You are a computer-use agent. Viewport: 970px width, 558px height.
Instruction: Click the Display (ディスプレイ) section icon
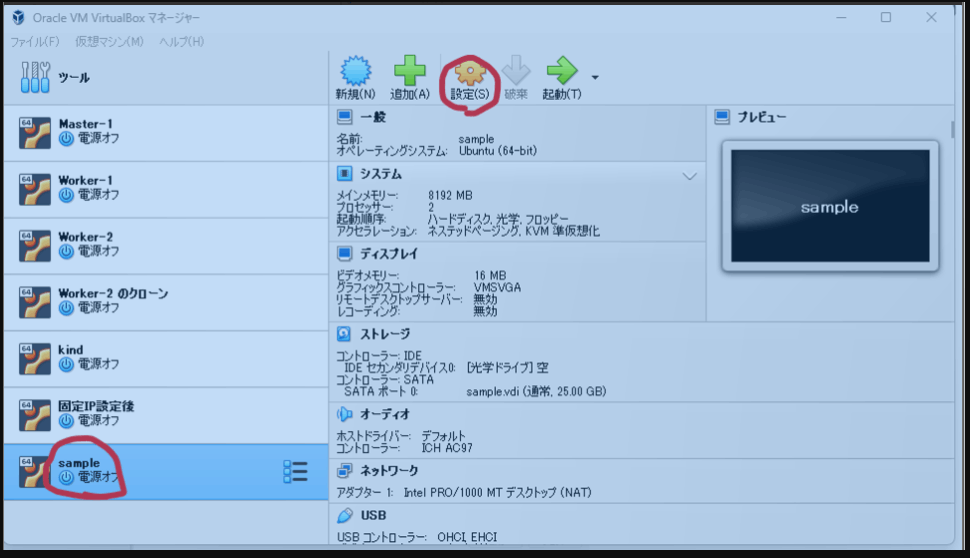[345, 254]
